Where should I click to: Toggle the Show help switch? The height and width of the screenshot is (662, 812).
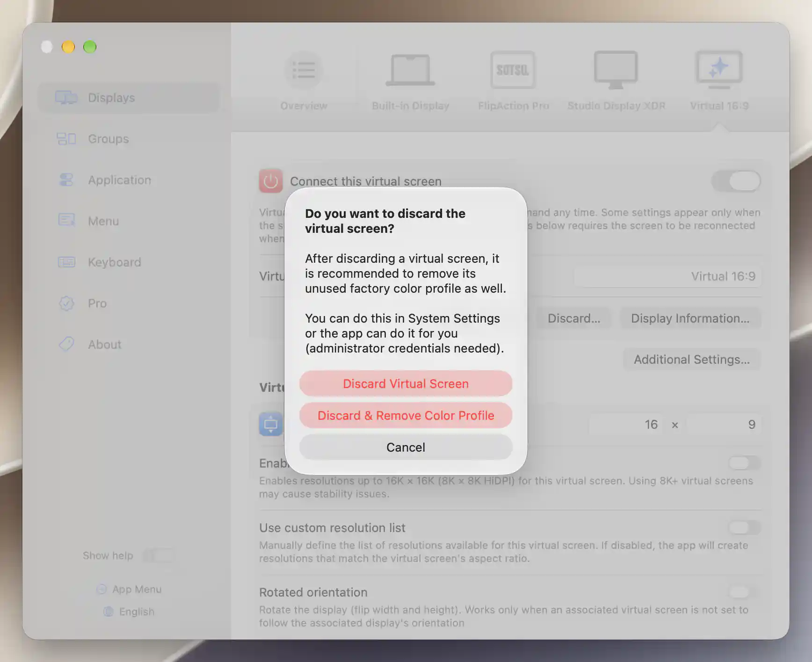coord(159,556)
